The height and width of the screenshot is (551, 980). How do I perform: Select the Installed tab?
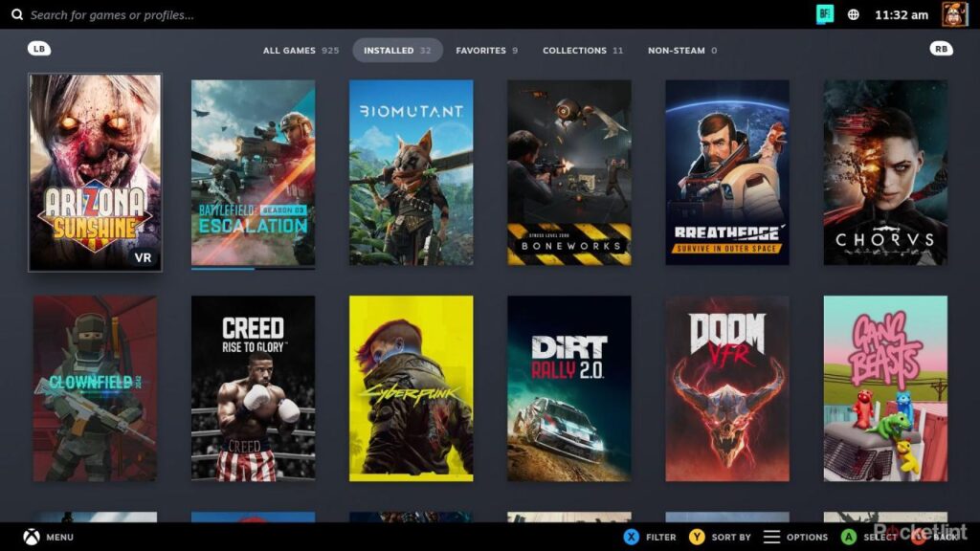point(397,51)
